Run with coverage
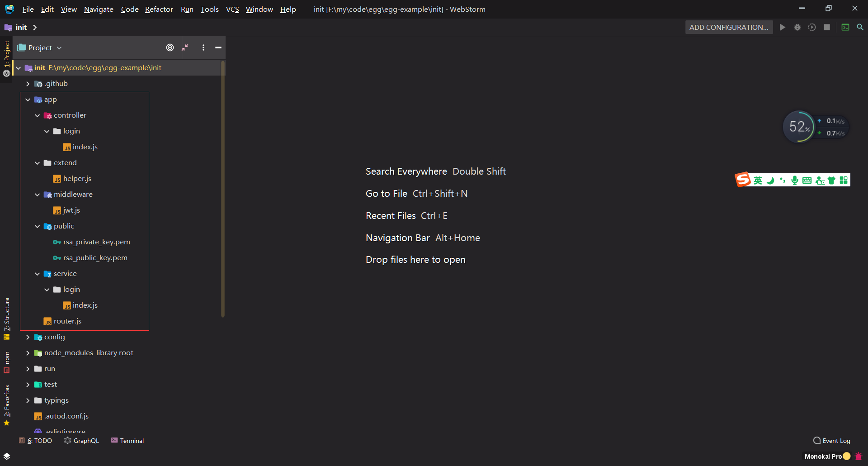The image size is (868, 466). pyautogui.click(x=812, y=27)
